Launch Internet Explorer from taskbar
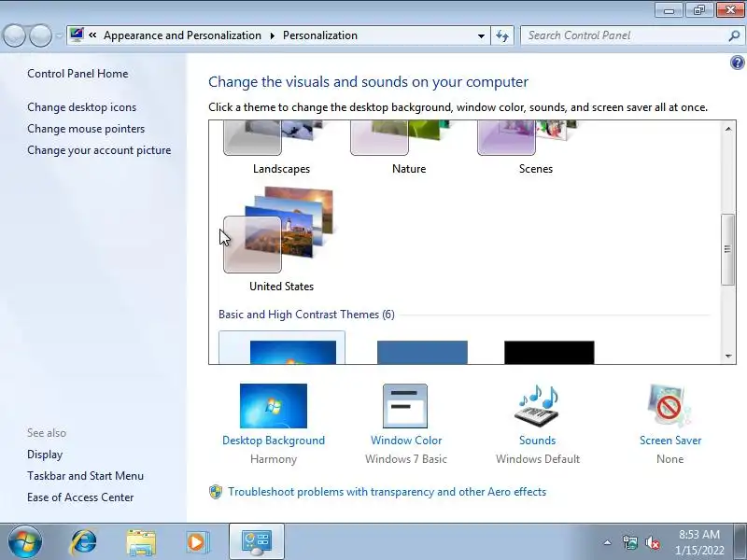This screenshot has width=747, height=560. [83, 542]
